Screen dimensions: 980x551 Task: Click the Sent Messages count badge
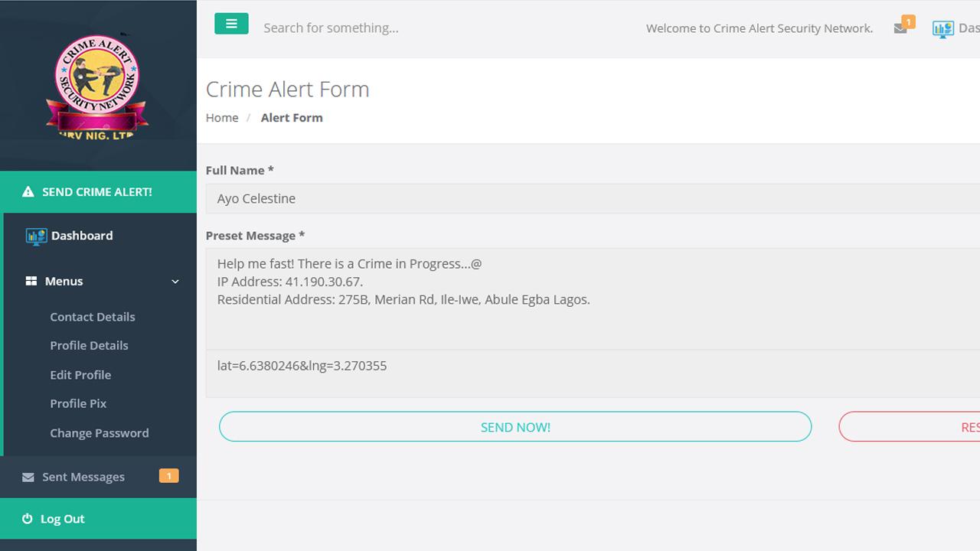pos(168,476)
